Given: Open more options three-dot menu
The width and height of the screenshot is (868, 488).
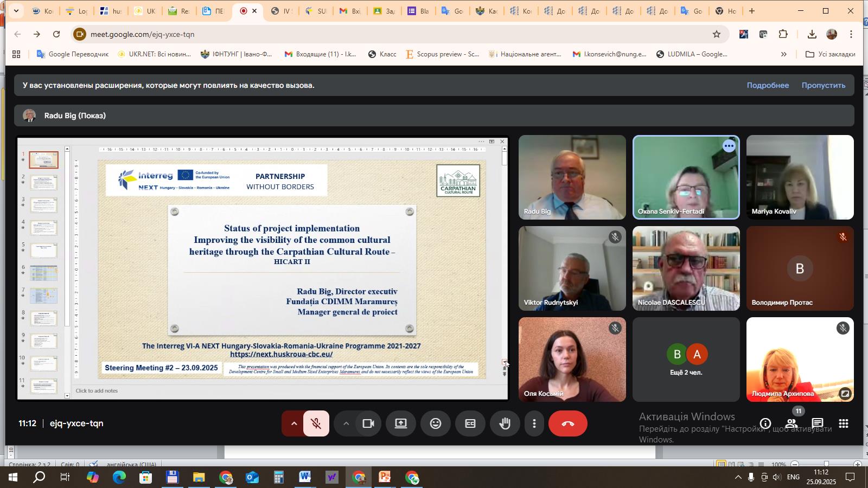Looking at the screenshot, I should coord(534,424).
